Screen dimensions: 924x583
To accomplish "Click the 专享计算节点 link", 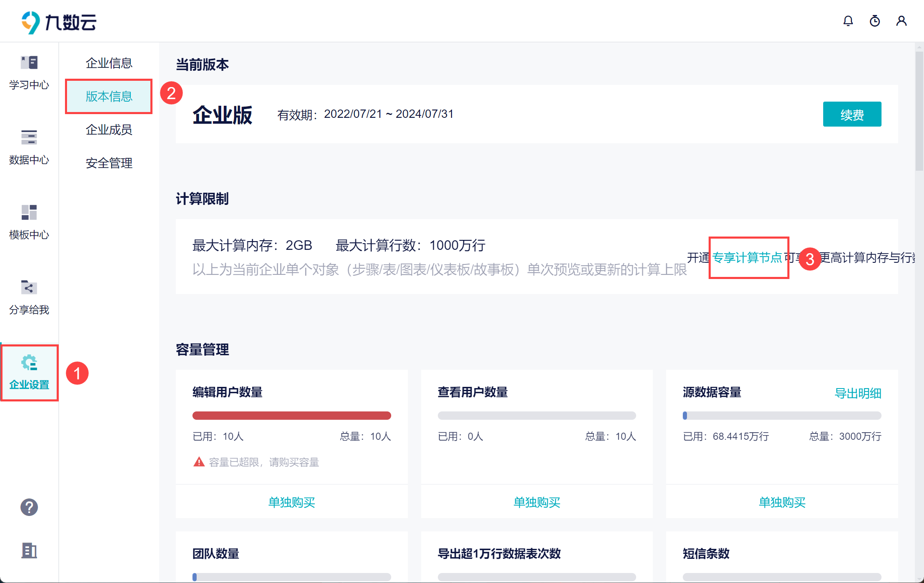I will click(x=747, y=258).
